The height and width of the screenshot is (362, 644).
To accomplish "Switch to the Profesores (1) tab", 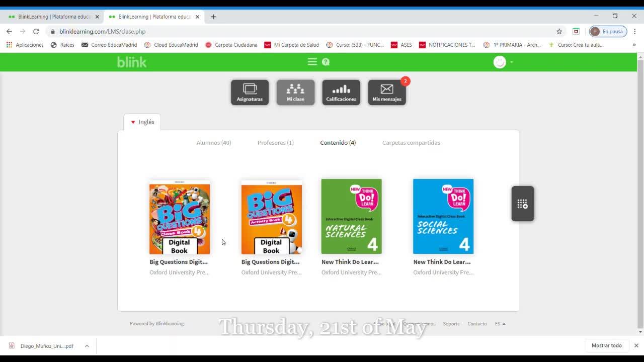I will [276, 143].
